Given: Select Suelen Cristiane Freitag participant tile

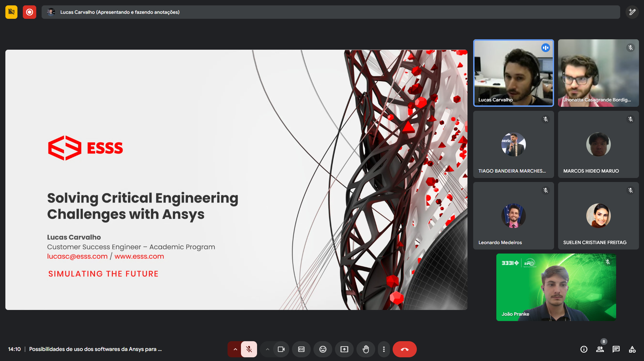Looking at the screenshot, I should 598,216.
